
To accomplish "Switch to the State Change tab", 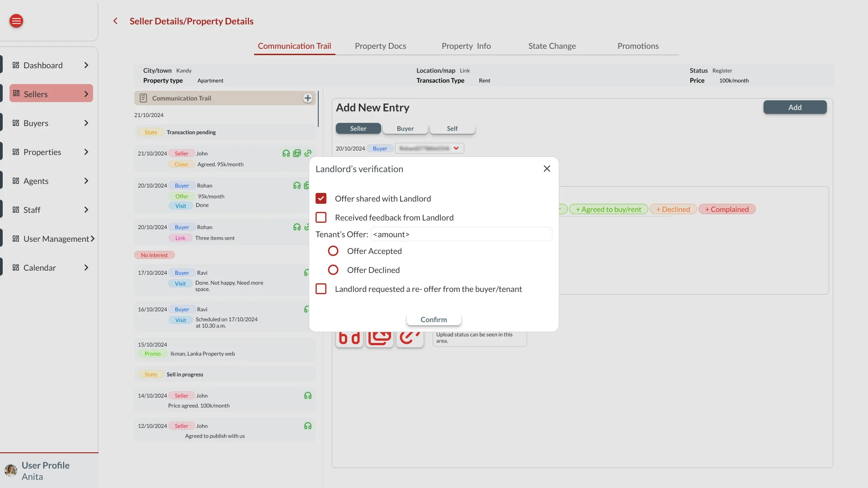I will pyautogui.click(x=552, y=46).
